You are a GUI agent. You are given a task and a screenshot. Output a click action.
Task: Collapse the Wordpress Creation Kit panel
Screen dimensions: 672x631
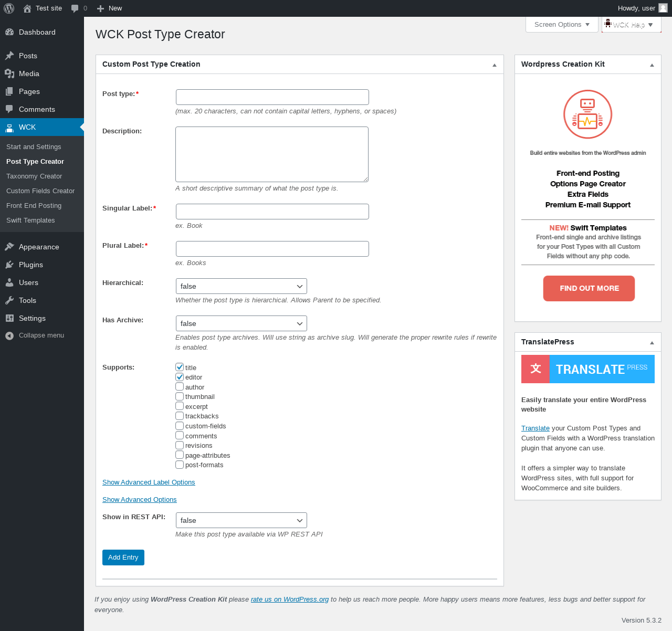point(652,65)
